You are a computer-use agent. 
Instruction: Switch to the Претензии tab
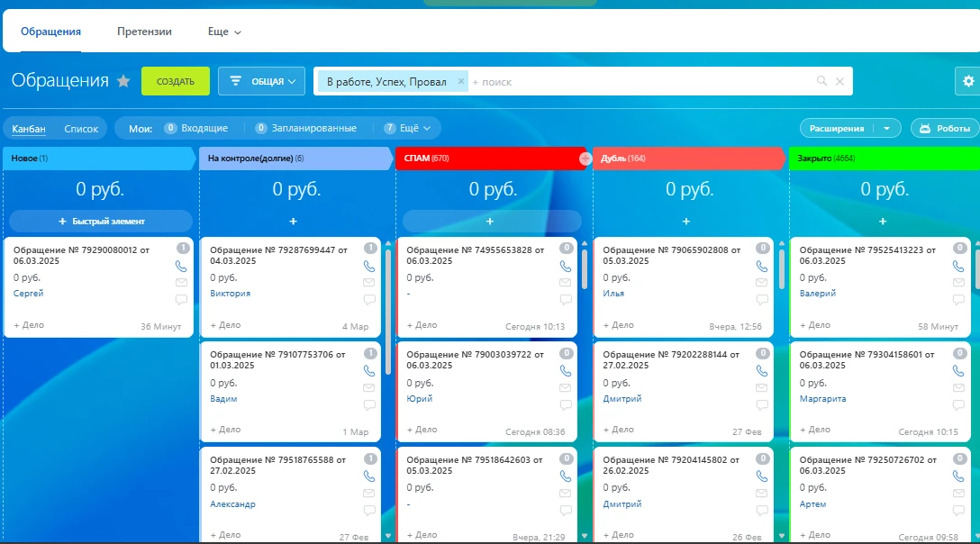[144, 32]
